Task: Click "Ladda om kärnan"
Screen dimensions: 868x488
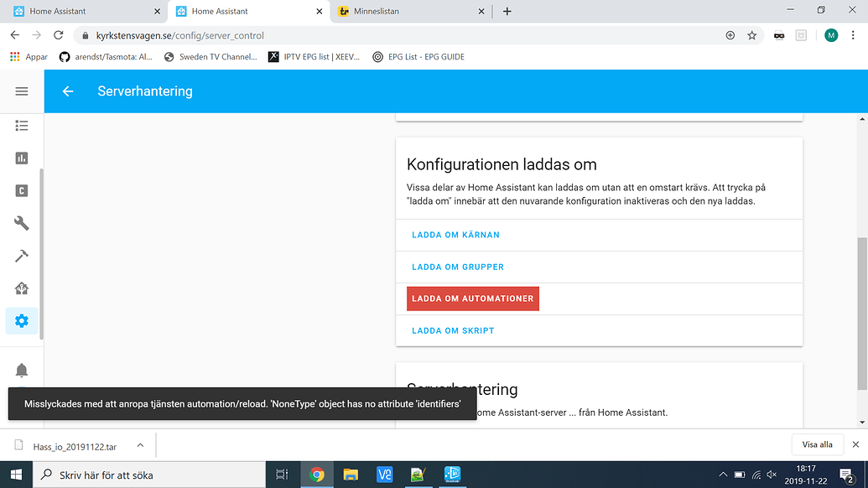Action: pyautogui.click(x=455, y=235)
